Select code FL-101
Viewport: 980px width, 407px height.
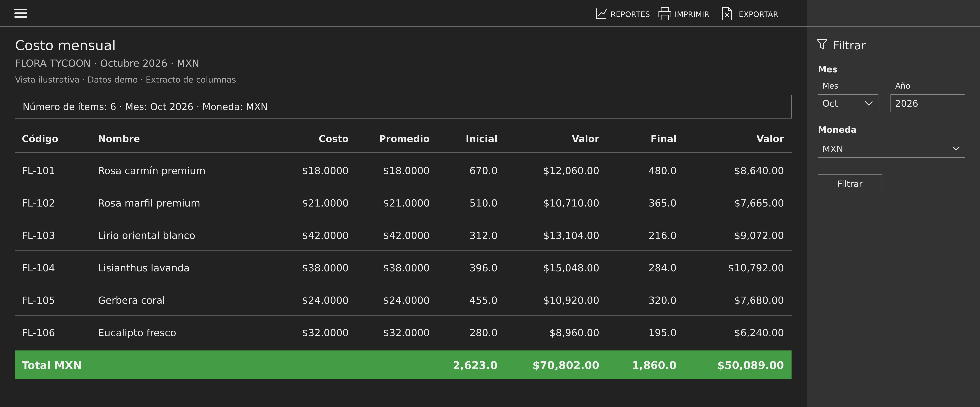point(38,171)
